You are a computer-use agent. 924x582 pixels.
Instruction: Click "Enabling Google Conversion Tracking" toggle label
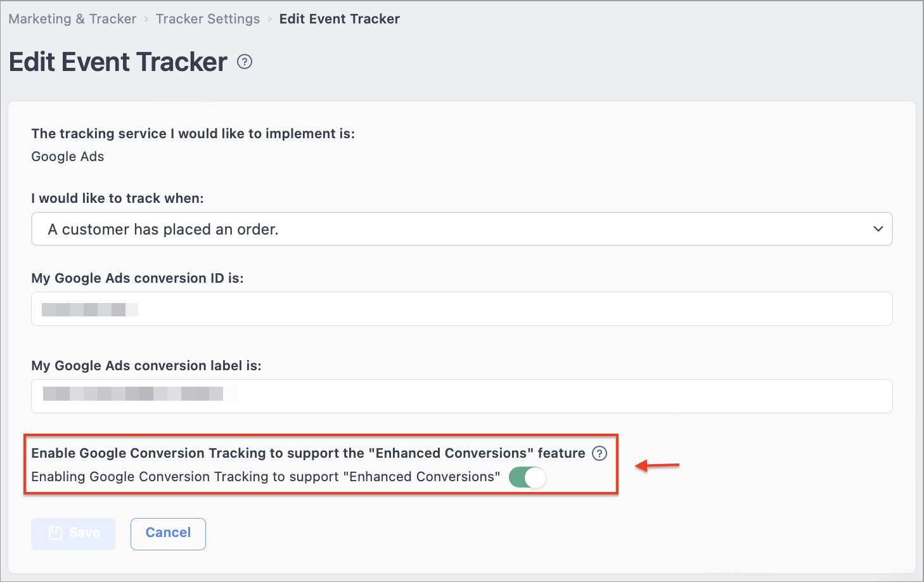pos(266,477)
